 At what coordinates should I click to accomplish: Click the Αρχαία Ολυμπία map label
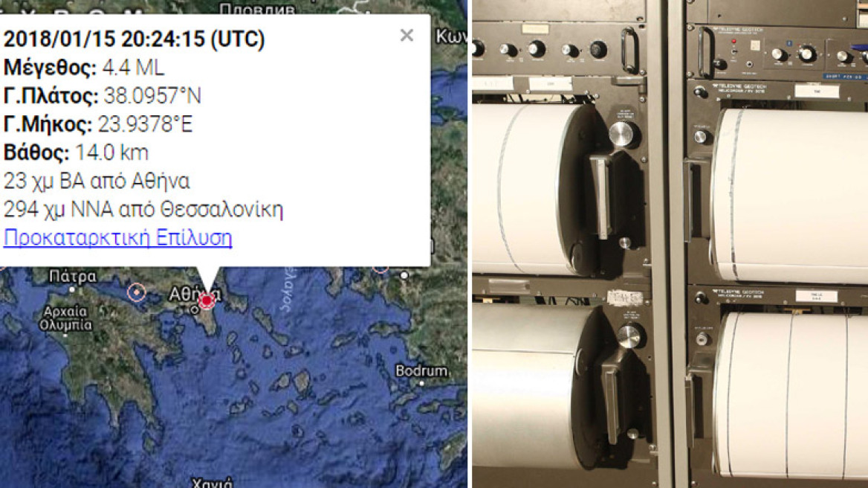point(66,318)
